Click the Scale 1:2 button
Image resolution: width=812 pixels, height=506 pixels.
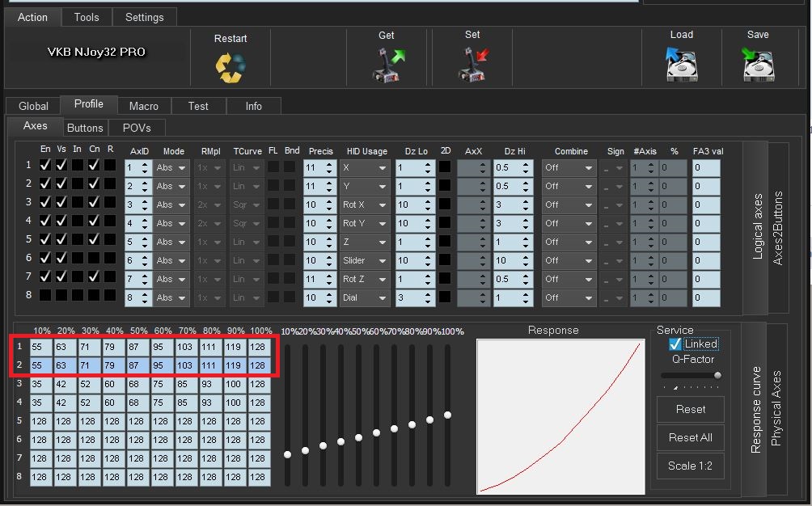(690, 466)
